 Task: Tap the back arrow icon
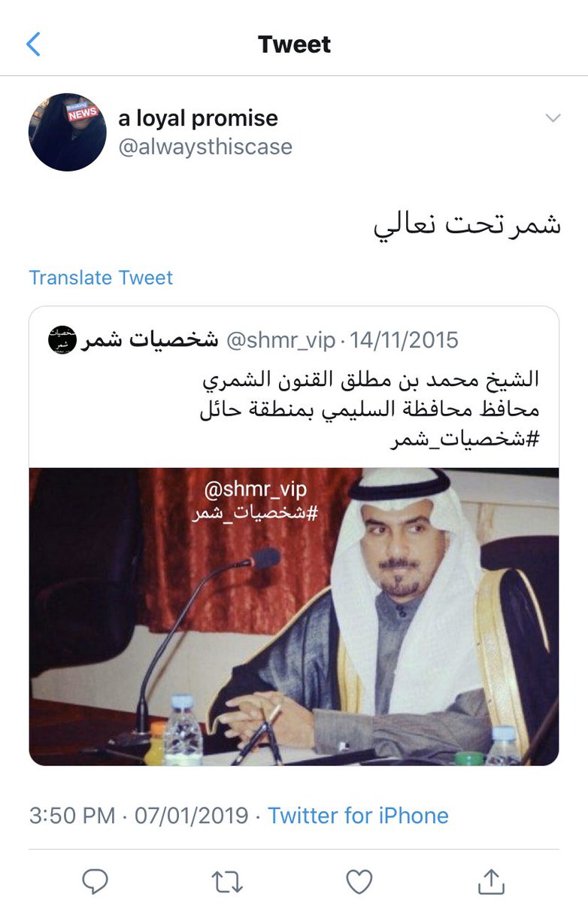(x=33, y=44)
